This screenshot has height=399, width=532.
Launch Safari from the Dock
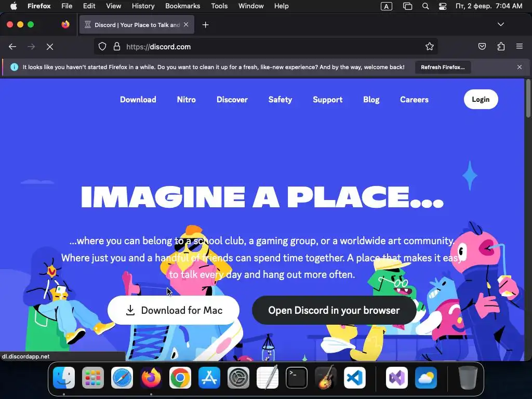point(122,378)
